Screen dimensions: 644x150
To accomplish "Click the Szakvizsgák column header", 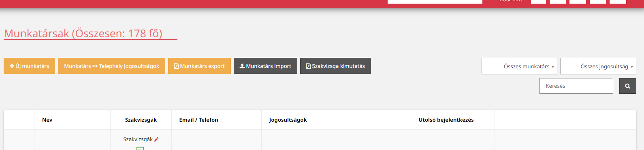I will [141, 120].
